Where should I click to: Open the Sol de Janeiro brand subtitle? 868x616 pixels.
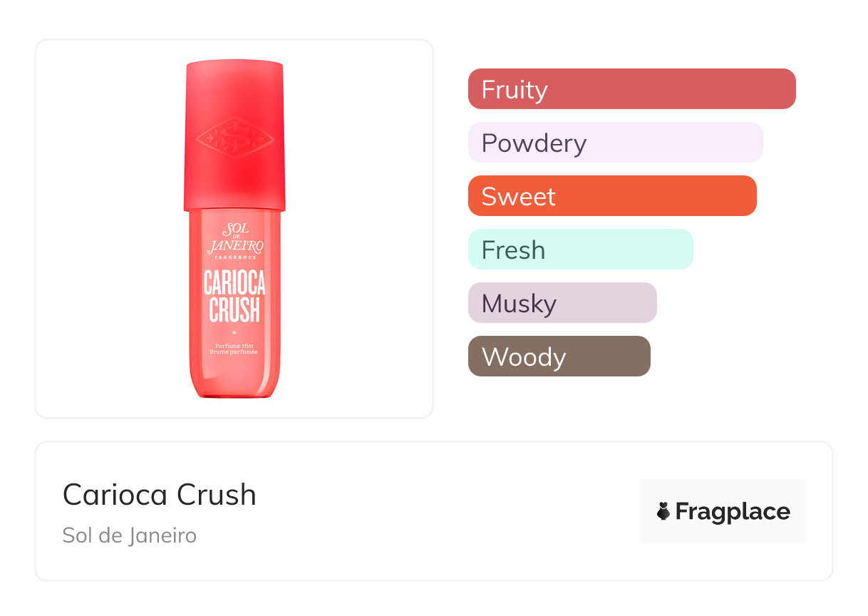point(129,535)
